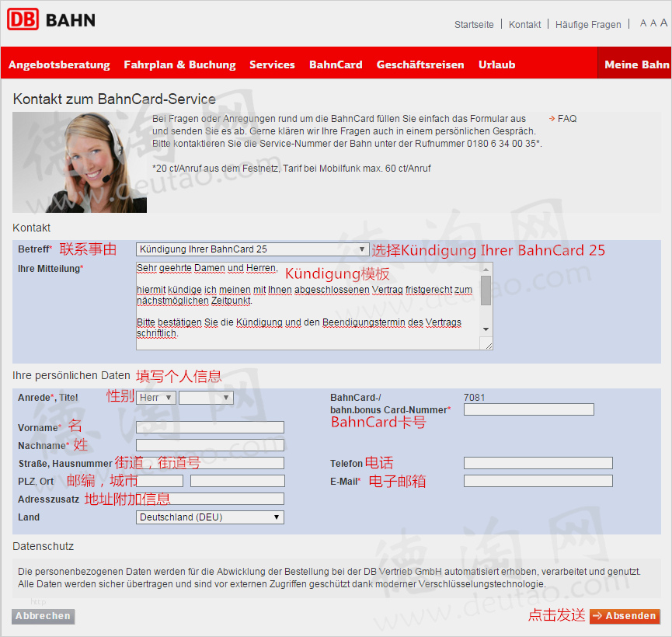The image size is (672, 637).
Task: Click the message scrollbar thumb
Action: (486, 291)
